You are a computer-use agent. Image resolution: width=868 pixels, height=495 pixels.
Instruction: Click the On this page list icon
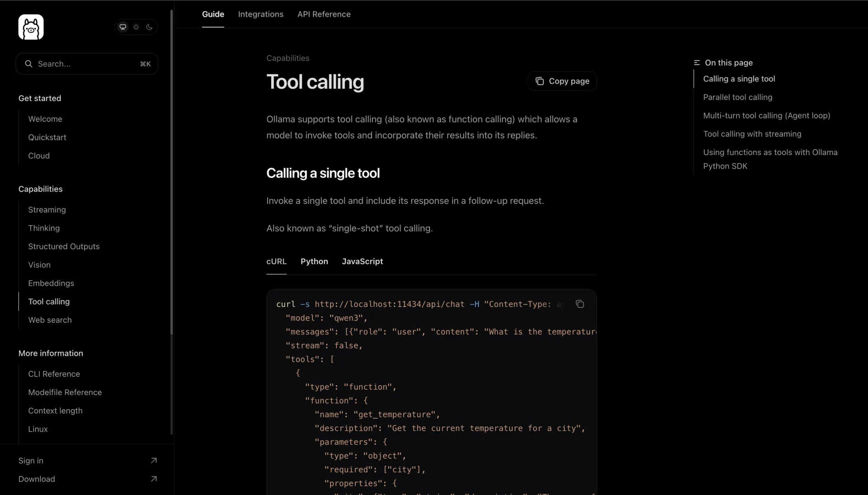697,63
